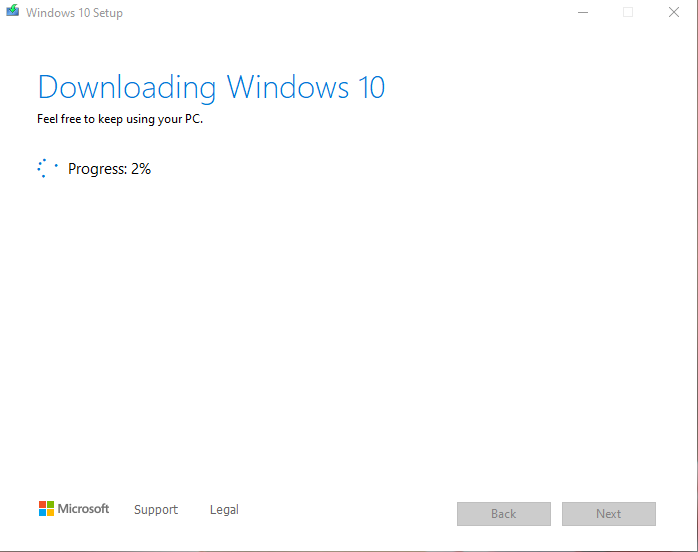Screen dimensions: 698x552
Task: Open the Legal link
Action: tap(224, 510)
